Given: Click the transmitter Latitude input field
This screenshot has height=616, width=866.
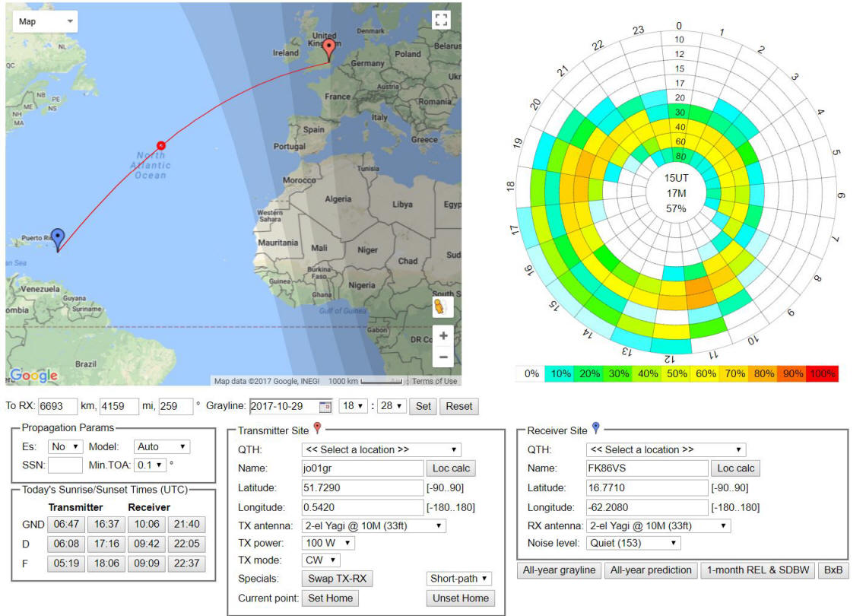Looking at the screenshot, I should click(363, 487).
